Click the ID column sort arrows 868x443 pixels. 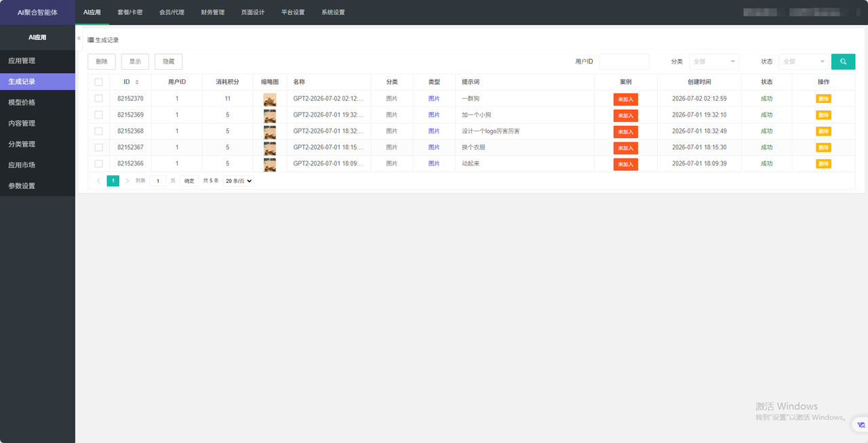(138, 82)
